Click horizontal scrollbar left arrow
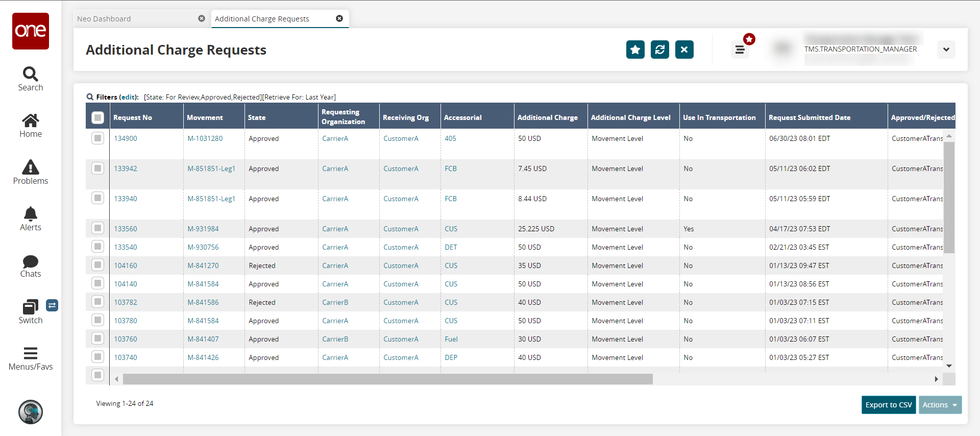This screenshot has height=436, width=980. (x=117, y=379)
